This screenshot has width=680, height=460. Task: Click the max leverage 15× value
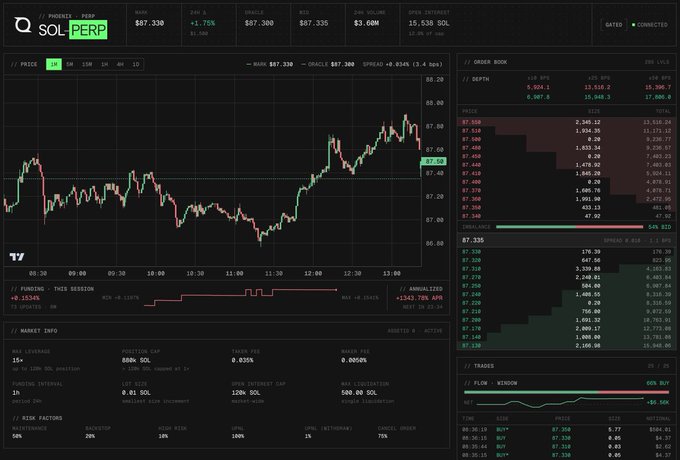(18, 360)
